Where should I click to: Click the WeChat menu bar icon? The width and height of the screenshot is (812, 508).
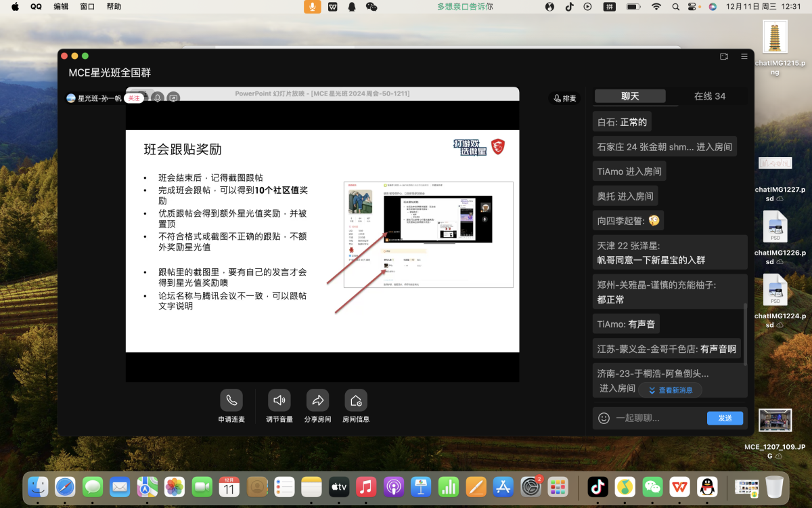click(371, 6)
